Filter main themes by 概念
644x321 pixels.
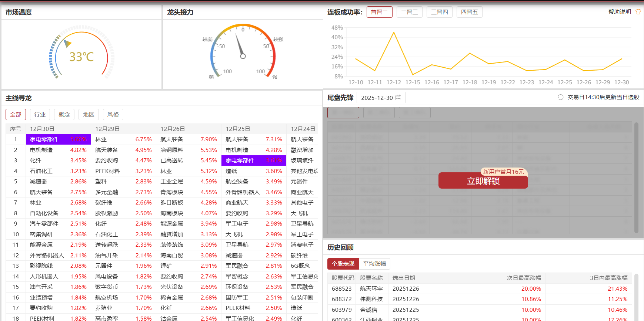tap(64, 115)
